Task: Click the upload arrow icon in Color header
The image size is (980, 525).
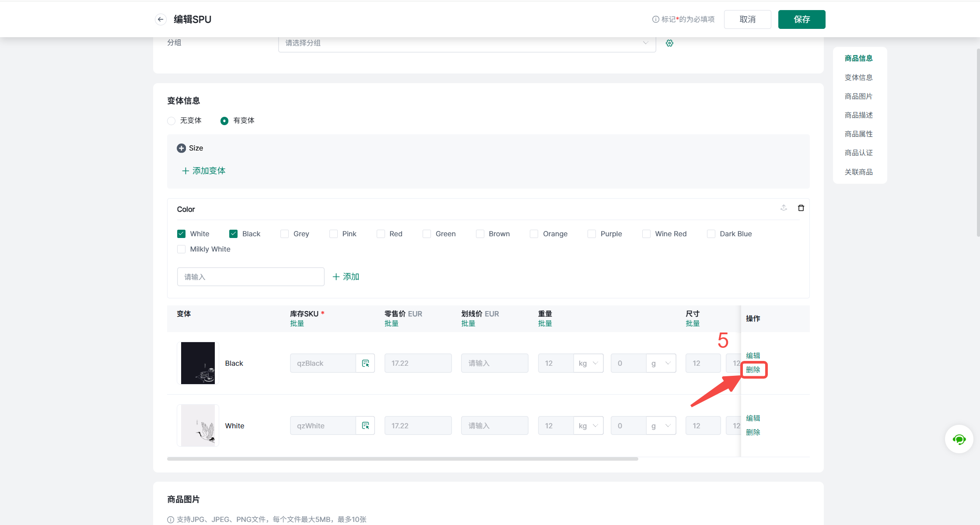Action: 784,208
